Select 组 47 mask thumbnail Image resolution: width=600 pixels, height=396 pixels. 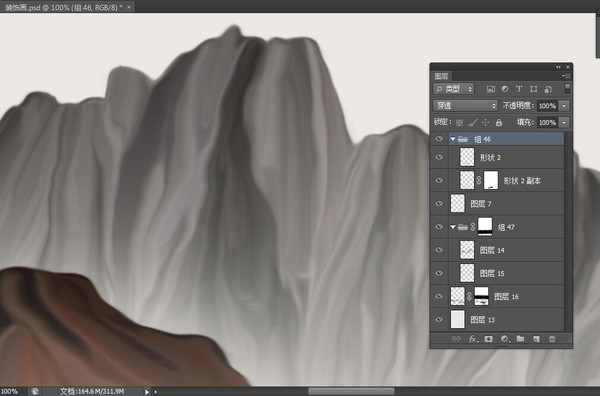click(485, 227)
